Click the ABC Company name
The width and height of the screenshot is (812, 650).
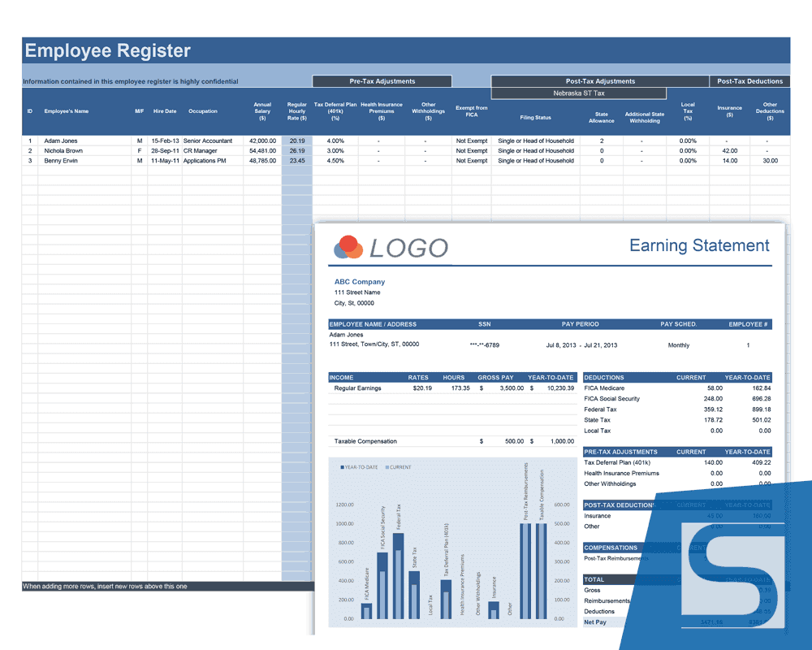click(360, 281)
